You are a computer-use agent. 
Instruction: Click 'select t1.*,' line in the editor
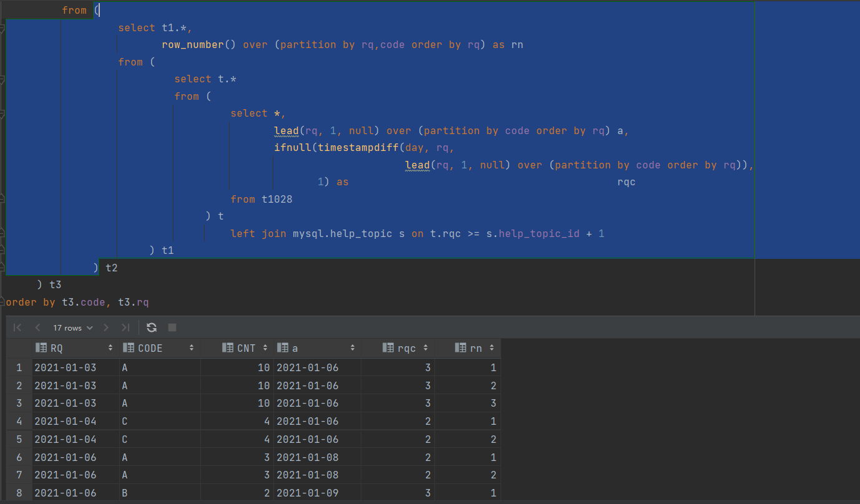155,28
